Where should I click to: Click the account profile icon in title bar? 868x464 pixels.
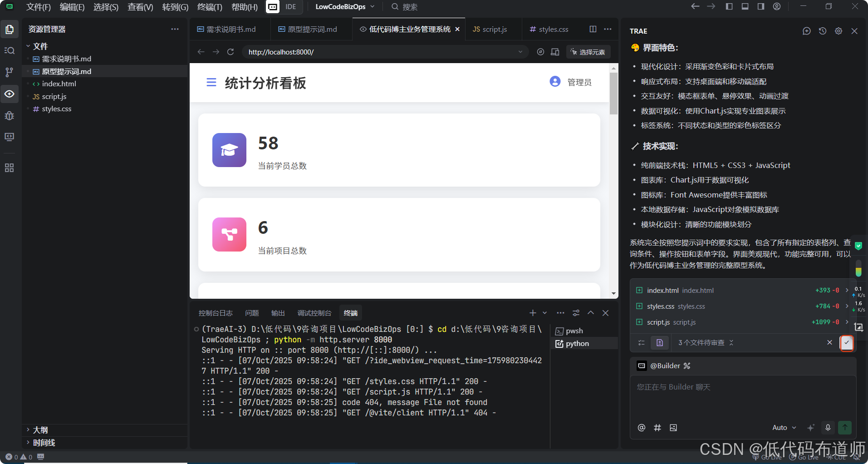tap(777, 6)
